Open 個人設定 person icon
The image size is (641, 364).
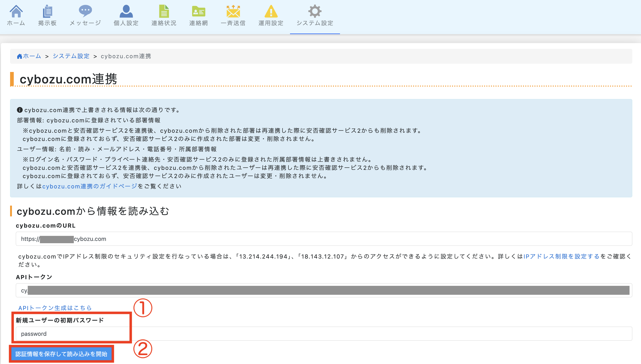point(126,11)
